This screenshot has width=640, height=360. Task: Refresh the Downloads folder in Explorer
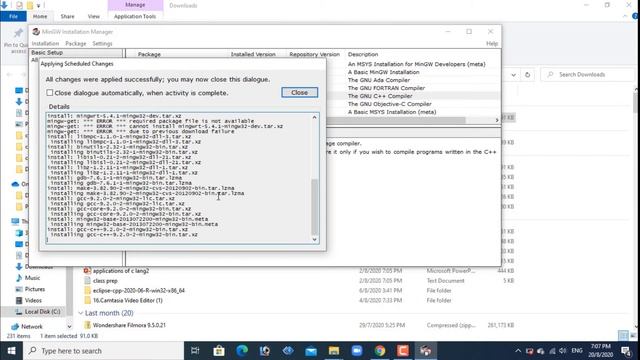527,75
